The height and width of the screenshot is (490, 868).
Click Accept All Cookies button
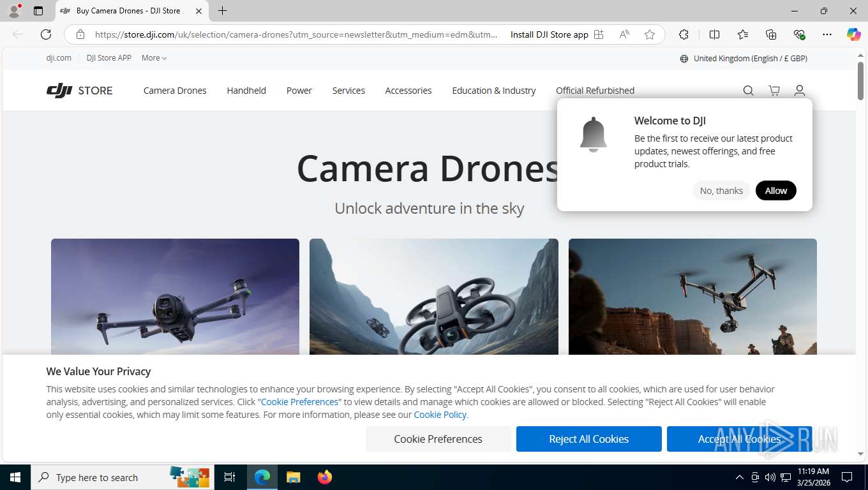(739, 439)
